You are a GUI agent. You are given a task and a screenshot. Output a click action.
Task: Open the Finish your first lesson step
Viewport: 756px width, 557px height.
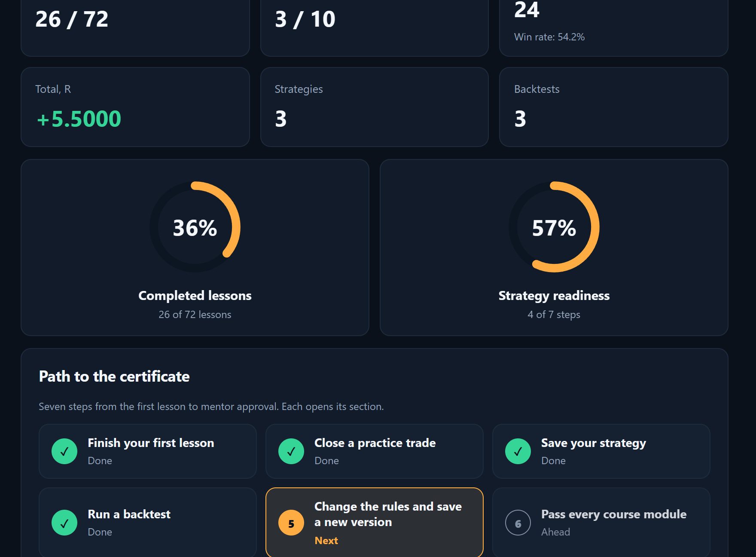click(x=148, y=451)
